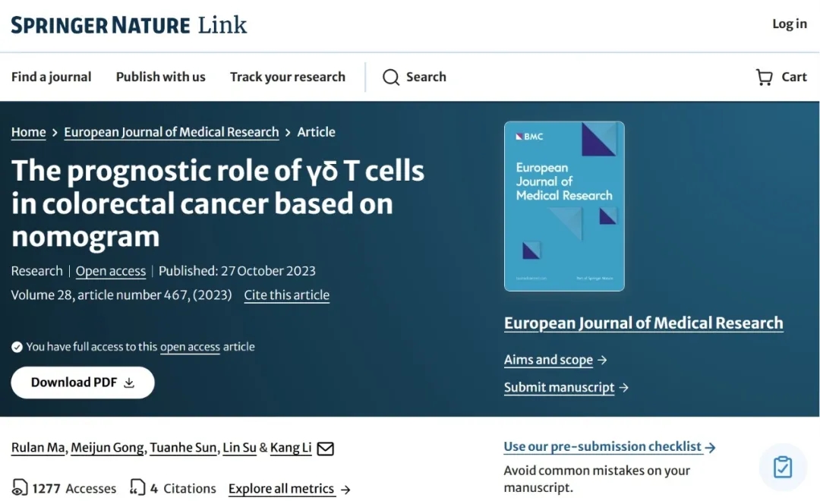Go to the Home breadcrumb
The width and height of the screenshot is (820, 504).
click(x=28, y=132)
